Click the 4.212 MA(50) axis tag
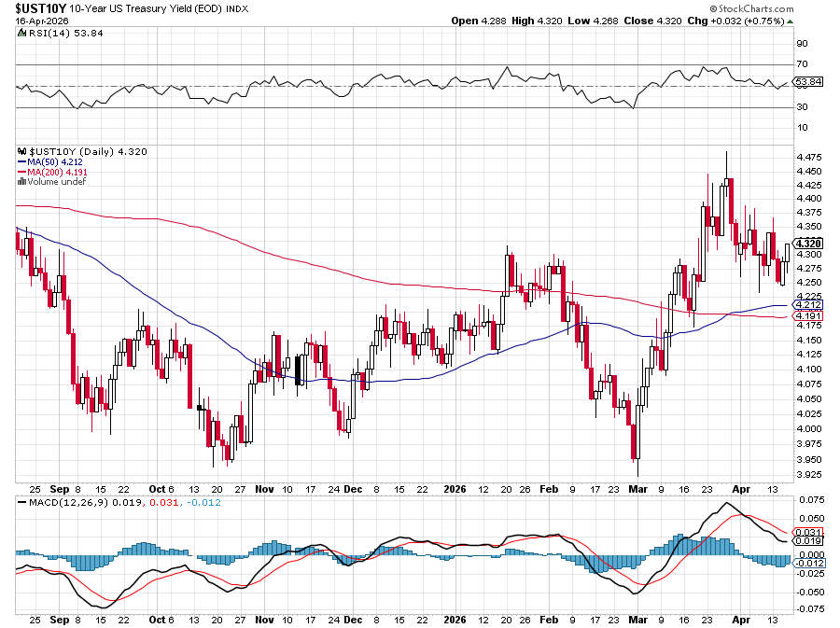 tap(808, 305)
